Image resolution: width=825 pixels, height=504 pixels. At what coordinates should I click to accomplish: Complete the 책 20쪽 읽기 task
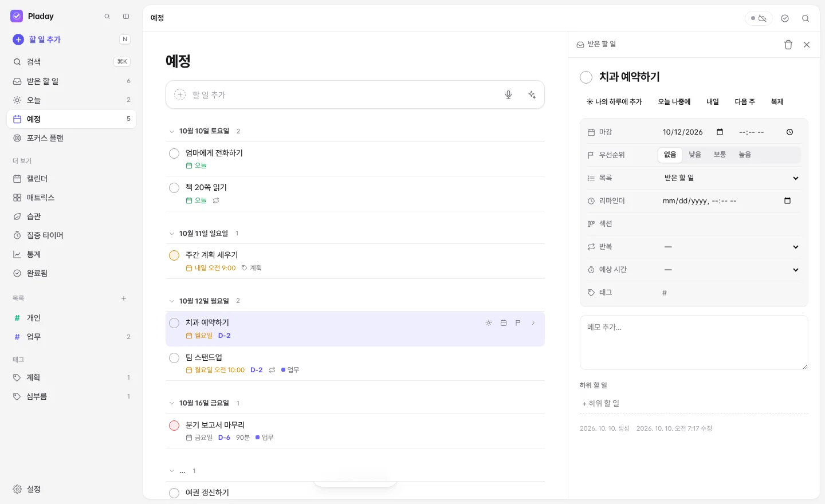click(x=174, y=188)
